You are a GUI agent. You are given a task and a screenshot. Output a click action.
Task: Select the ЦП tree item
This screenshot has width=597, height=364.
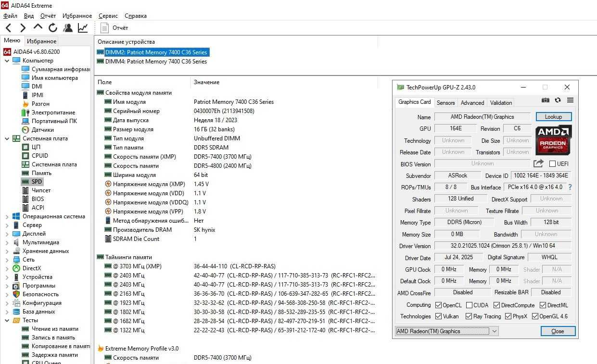[31, 147]
